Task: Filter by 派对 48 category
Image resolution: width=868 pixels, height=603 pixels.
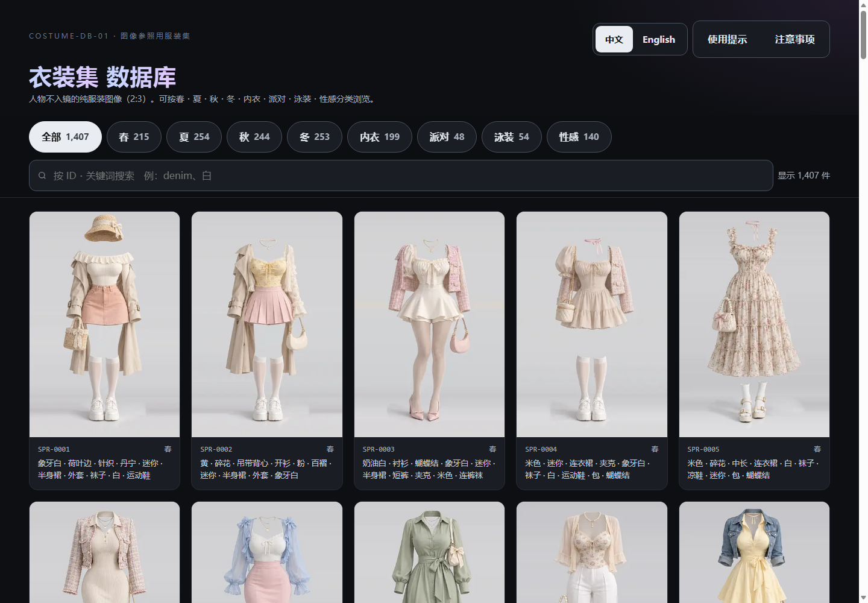Action: tap(447, 137)
